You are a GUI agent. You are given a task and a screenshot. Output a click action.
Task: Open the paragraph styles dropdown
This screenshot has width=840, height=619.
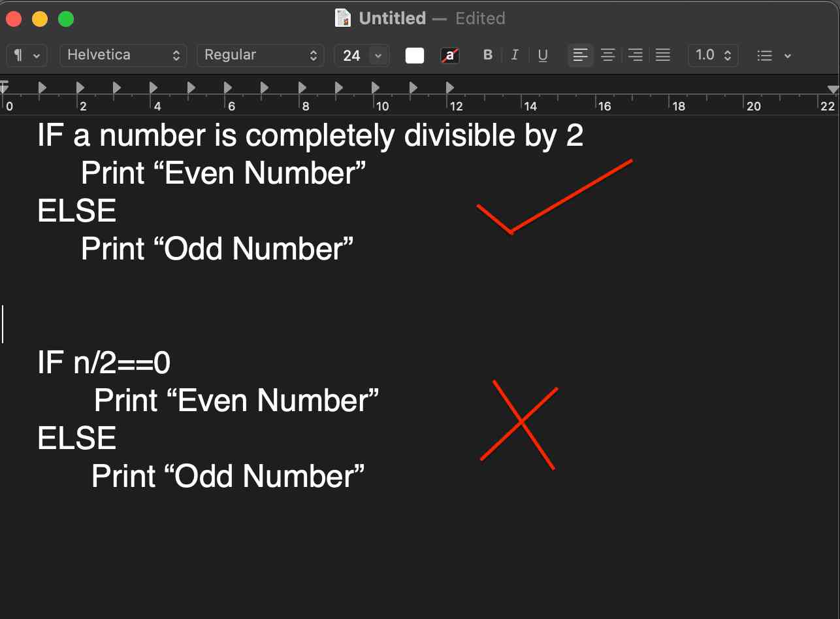(26, 56)
